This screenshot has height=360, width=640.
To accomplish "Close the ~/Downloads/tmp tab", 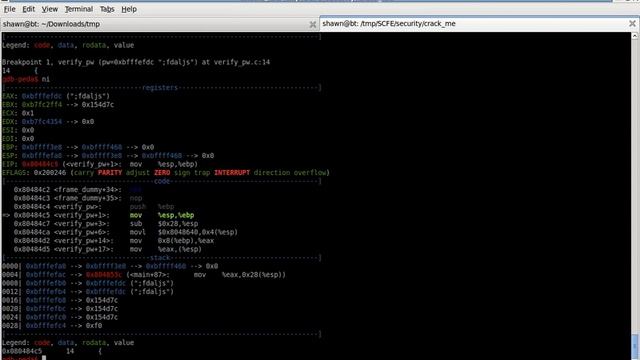I will click(x=313, y=24).
